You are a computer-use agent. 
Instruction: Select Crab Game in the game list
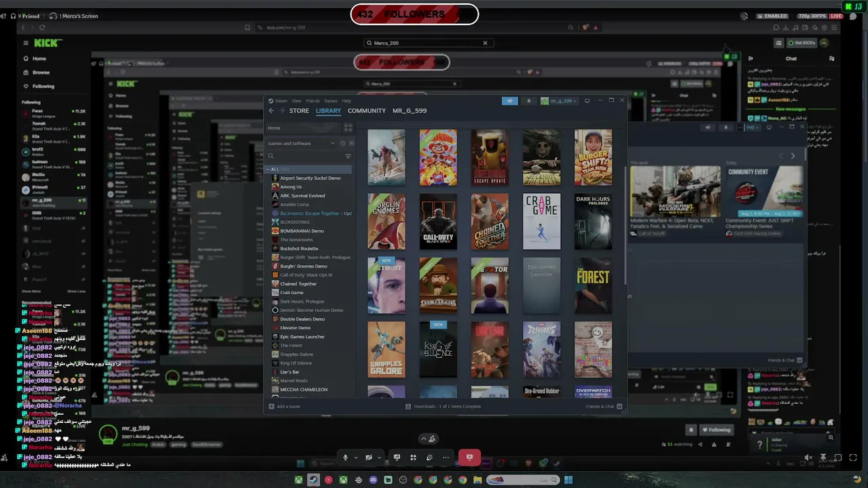point(292,293)
